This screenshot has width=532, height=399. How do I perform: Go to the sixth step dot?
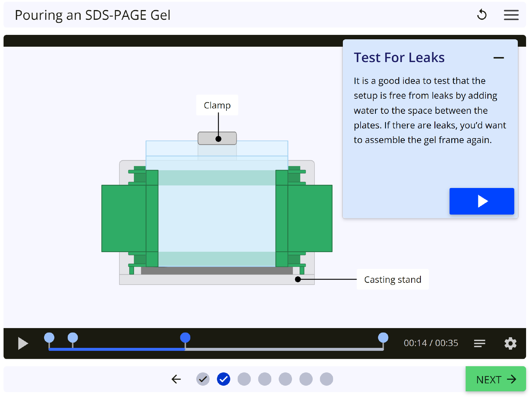pos(306,379)
